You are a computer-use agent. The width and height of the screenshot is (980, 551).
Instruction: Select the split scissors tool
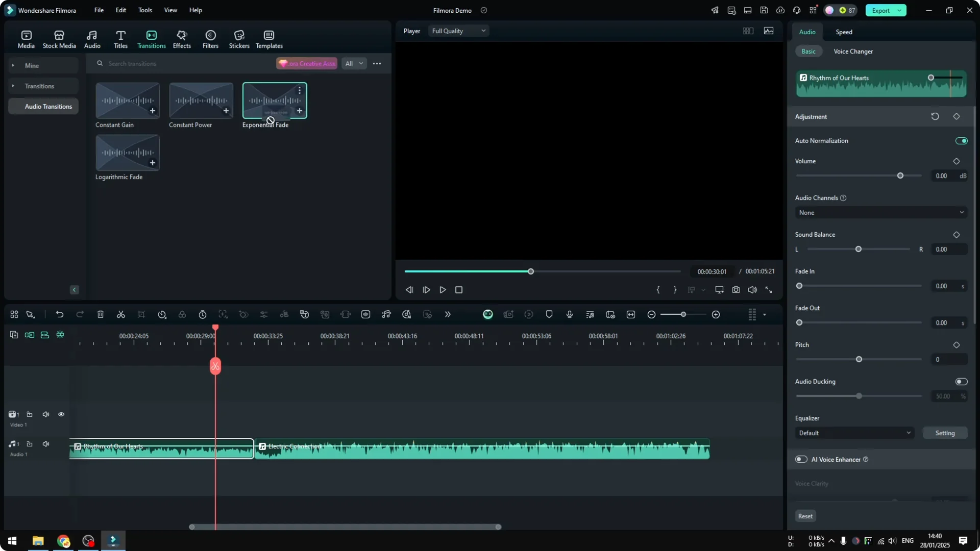coord(120,314)
